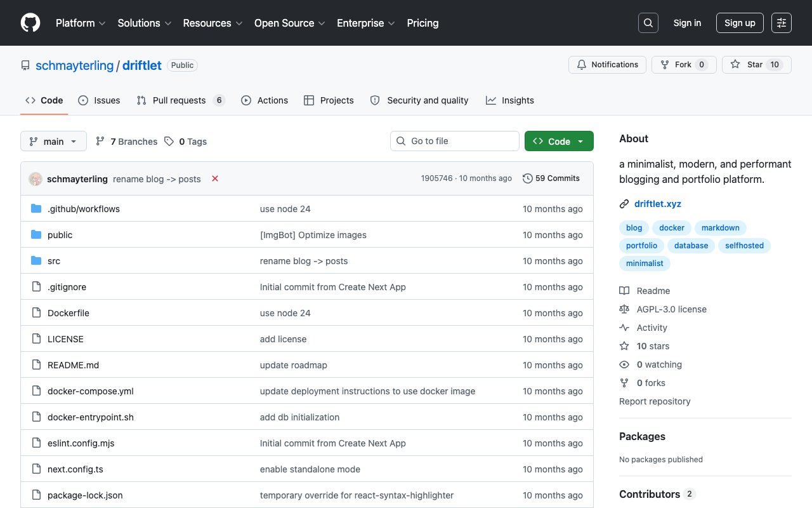The image size is (812, 508).
Task: Click the docker-compose.yml file icon
Action: coord(36,391)
